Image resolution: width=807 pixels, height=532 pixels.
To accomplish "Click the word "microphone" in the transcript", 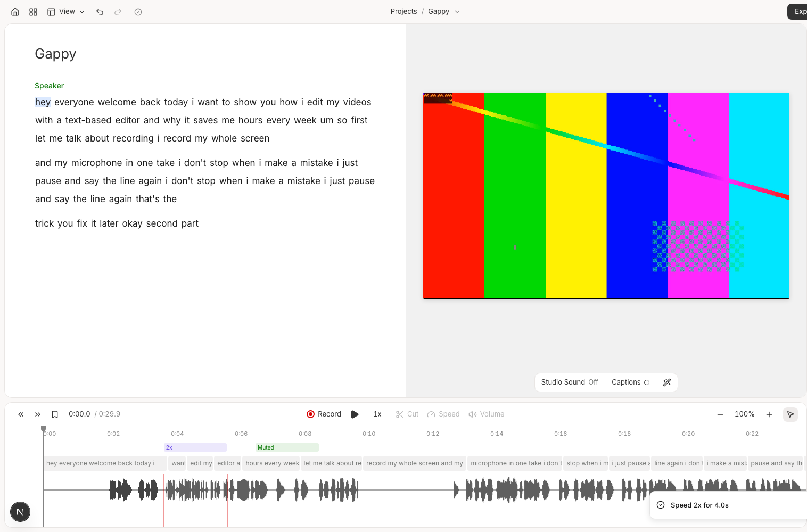I will pos(97,163).
